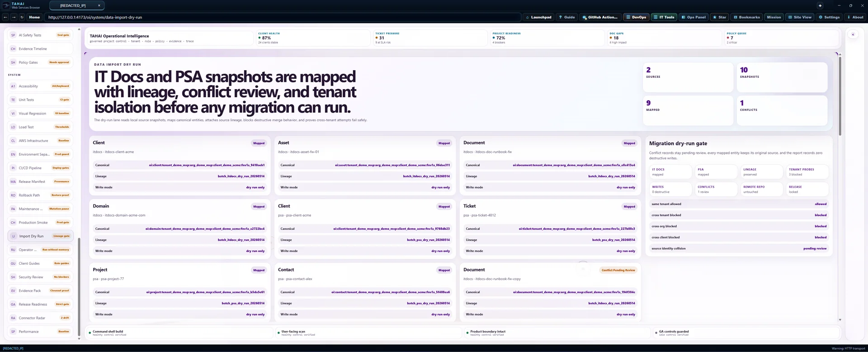Click the SP icon for Performance
Image resolution: width=868 pixels, height=352 pixels.
point(13,332)
